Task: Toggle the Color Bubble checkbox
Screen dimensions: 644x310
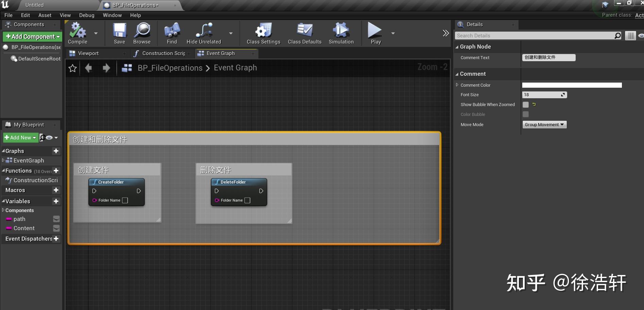Action: point(526,114)
